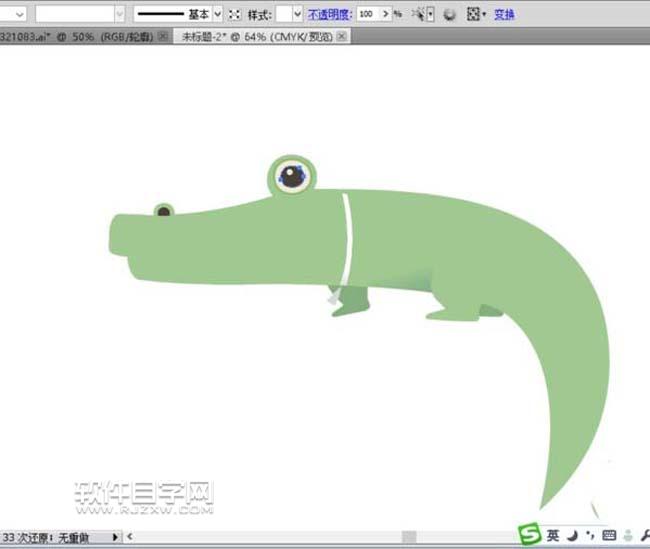The image size is (650, 549).
Task: Click the icon next to stroke style dropdown
Action: click(x=235, y=15)
